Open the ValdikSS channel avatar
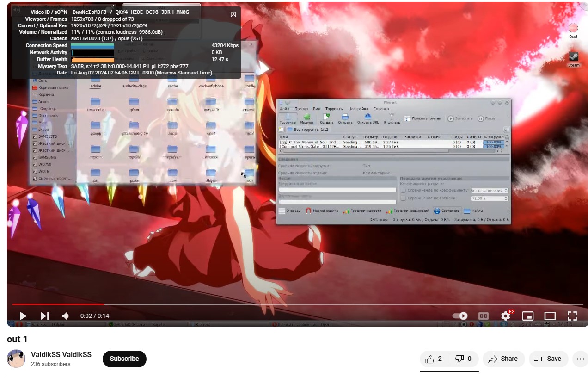The height and width of the screenshot is (378, 588). (x=16, y=359)
